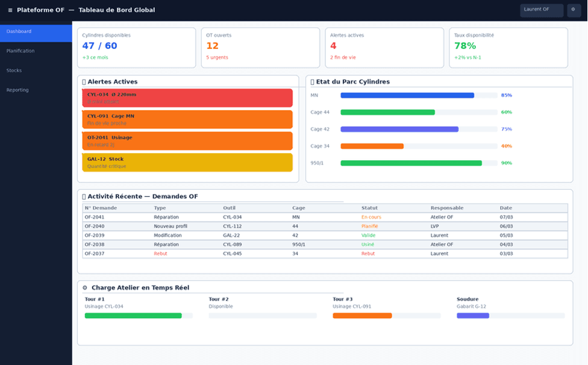588x365 pixels.
Task: Click the Alertes Actives panel title
Action: [x=113, y=82]
